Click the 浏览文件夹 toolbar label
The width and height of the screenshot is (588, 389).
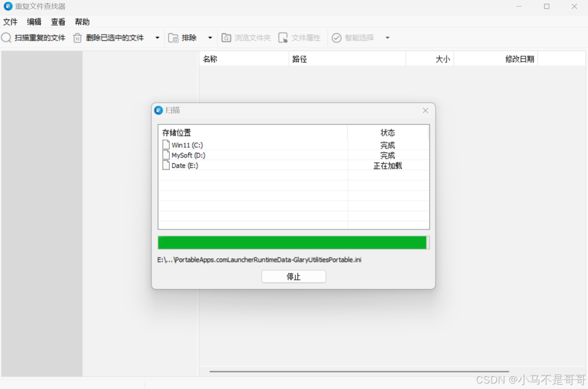pos(253,38)
